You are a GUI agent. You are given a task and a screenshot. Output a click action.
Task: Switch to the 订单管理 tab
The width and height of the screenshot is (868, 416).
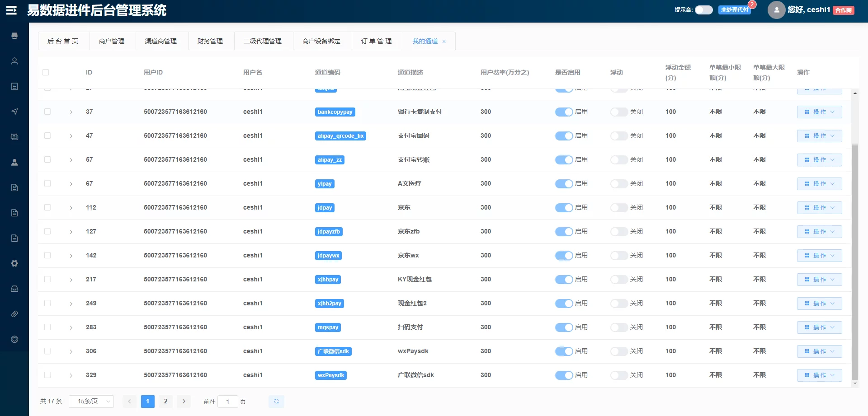click(x=377, y=41)
